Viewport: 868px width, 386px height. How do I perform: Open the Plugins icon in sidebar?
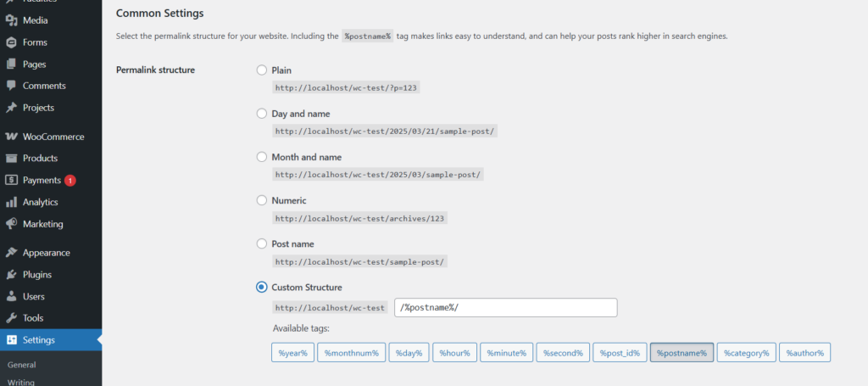[x=11, y=275]
